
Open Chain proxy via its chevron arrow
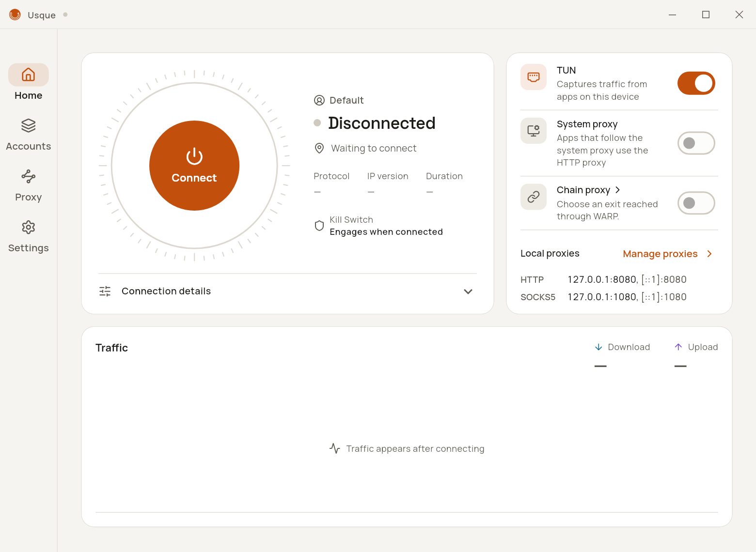[x=617, y=190]
